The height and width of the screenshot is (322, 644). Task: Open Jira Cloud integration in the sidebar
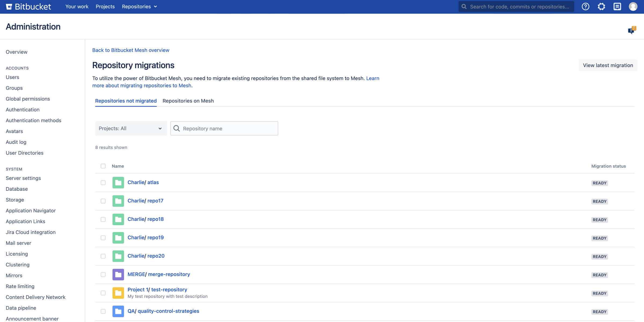click(31, 232)
